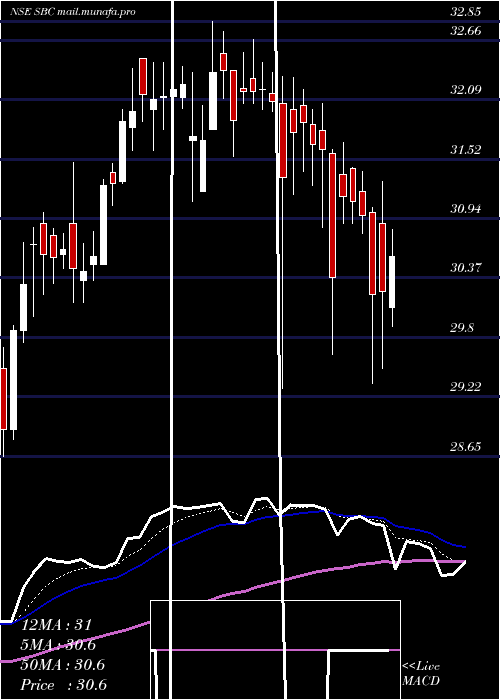The width and height of the screenshot is (500, 700).
Task: Click the 32.66 price axis label
Action: pyautogui.click(x=466, y=31)
